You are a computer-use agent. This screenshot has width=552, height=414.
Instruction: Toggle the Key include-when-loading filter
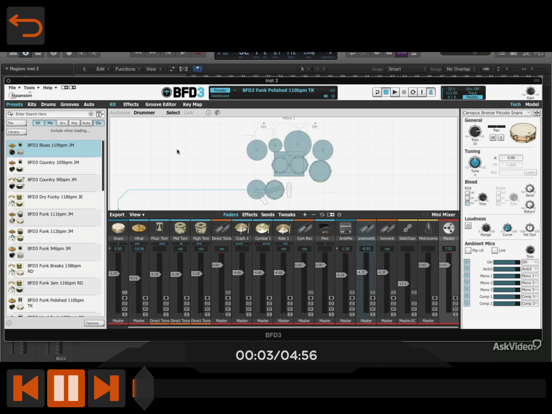(x=74, y=123)
